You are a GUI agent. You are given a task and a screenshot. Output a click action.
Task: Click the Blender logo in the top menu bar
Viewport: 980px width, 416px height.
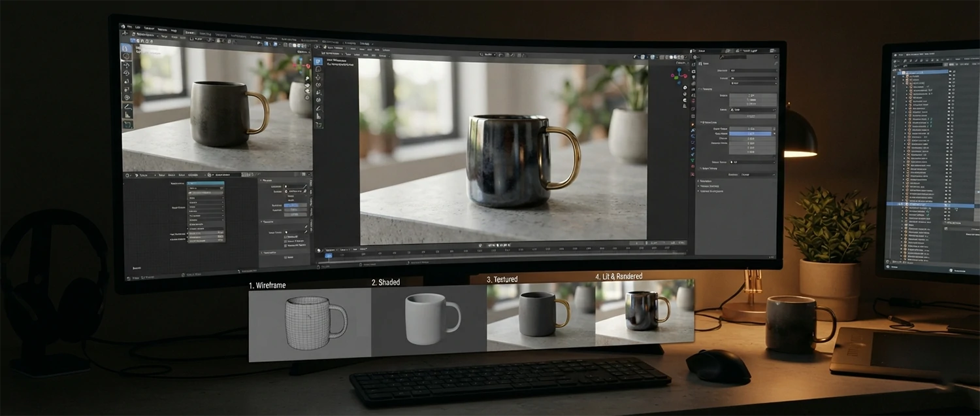coord(123,26)
